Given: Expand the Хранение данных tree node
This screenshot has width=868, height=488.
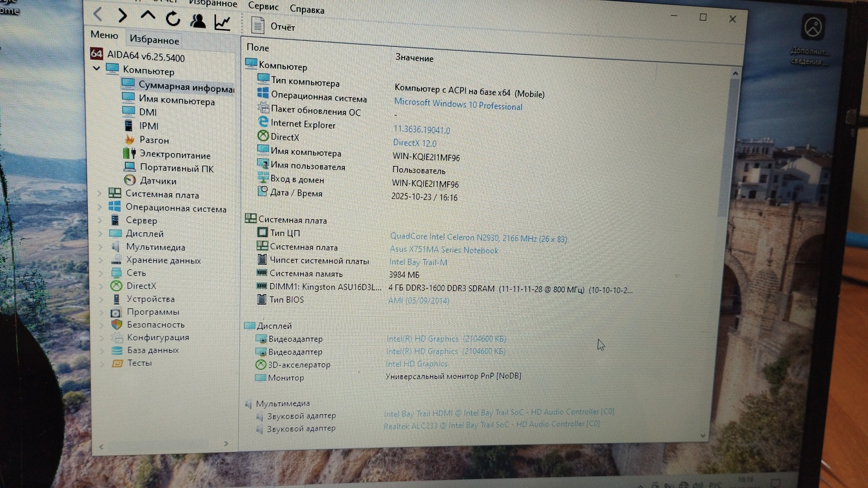Looking at the screenshot, I should tap(101, 260).
